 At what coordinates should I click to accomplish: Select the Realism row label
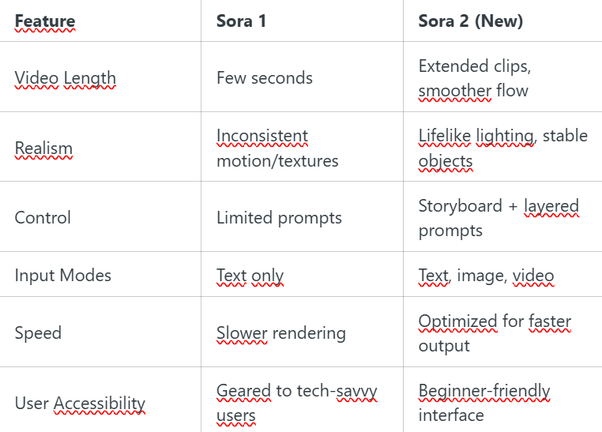43,148
